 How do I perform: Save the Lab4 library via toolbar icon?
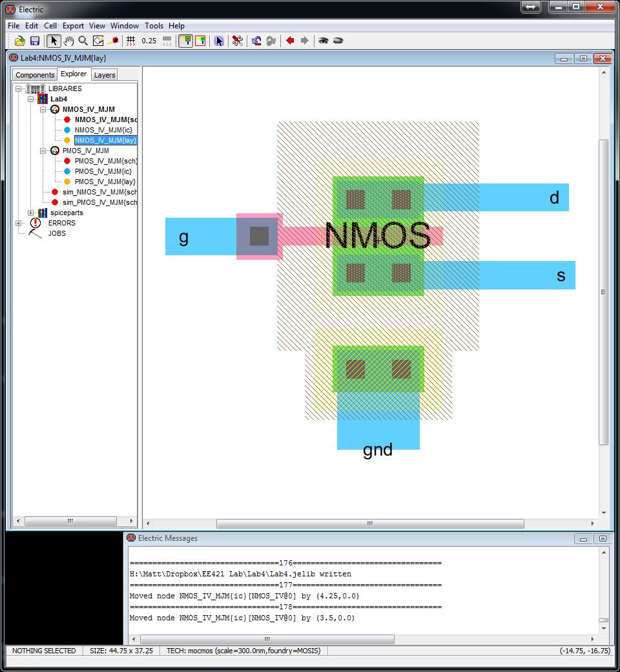pyautogui.click(x=34, y=40)
